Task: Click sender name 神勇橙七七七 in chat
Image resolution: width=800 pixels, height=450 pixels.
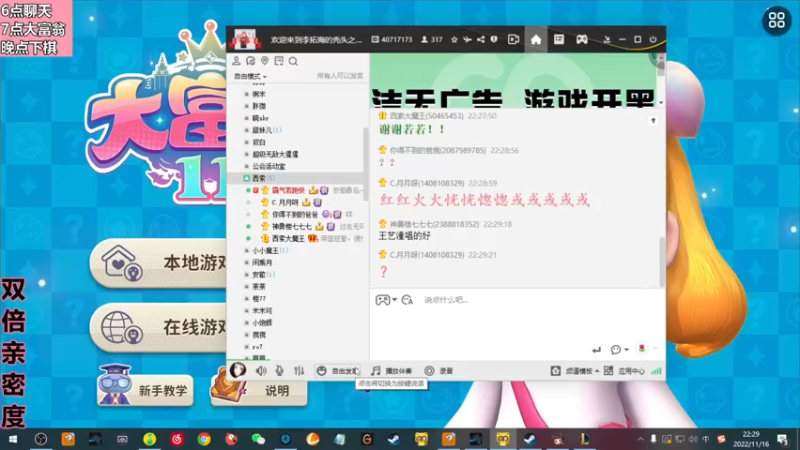Action: [x=434, y=224]
